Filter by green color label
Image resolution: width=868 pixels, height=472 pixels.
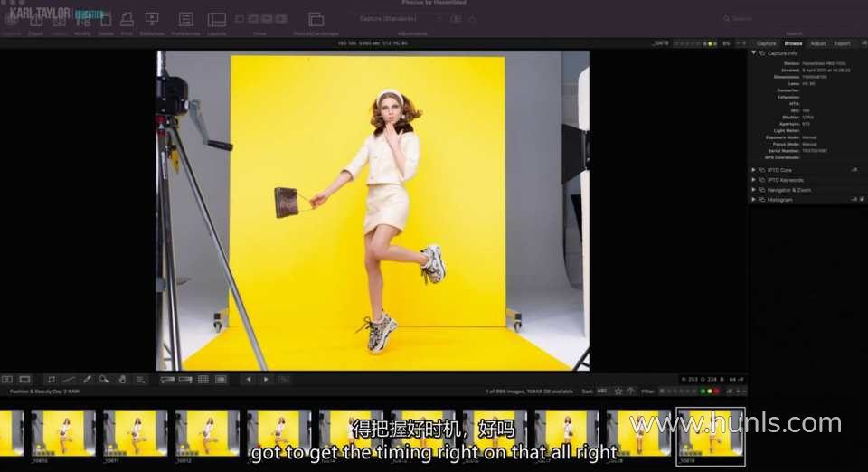pyautogui.click(x=703, y=392)
